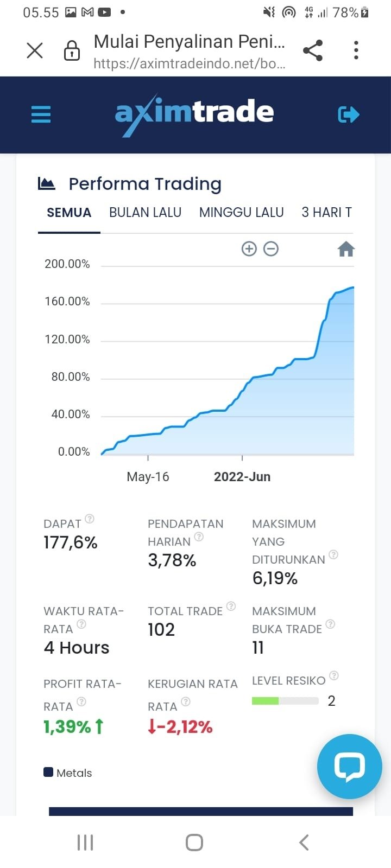This screenshot has height=868, width=391.
Task: Reset chart zoom with home icon
Action: 346,249
